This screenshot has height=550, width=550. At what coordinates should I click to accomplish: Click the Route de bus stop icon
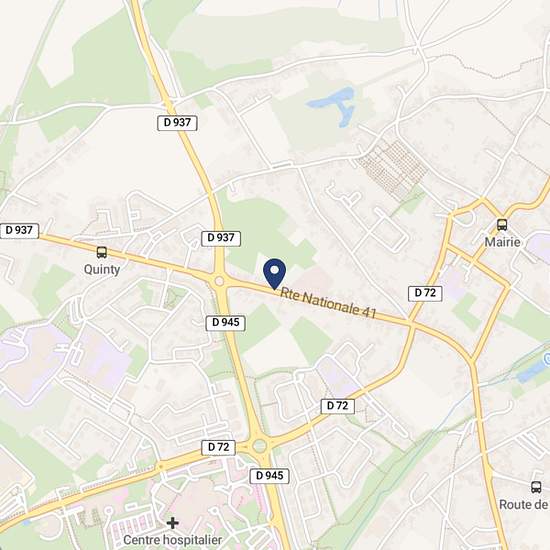pos(536,487)
